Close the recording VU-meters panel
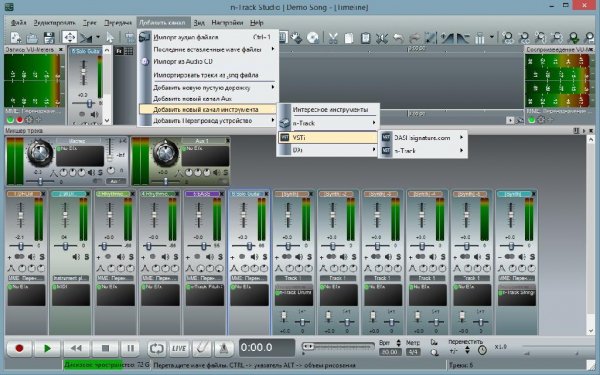600x375 pixels. pyautogui.click(x=60, y=50)
